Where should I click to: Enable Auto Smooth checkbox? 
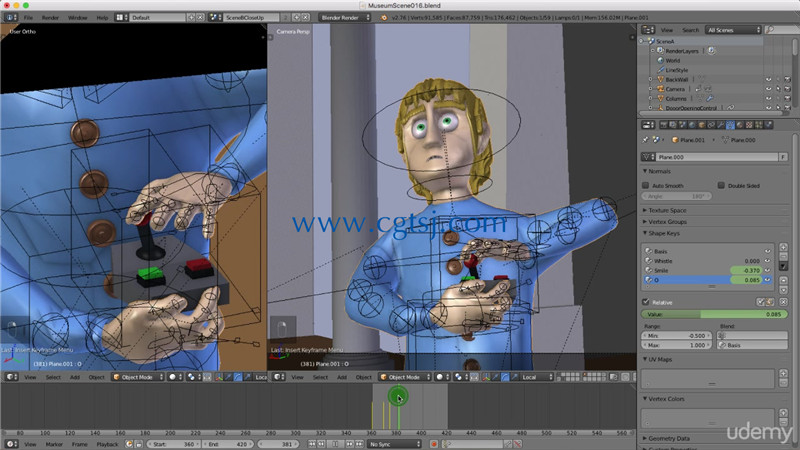(x=645, y=185)
